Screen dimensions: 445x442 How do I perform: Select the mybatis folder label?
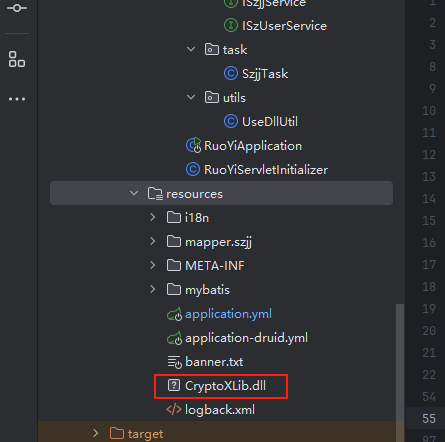coord(207,290)
